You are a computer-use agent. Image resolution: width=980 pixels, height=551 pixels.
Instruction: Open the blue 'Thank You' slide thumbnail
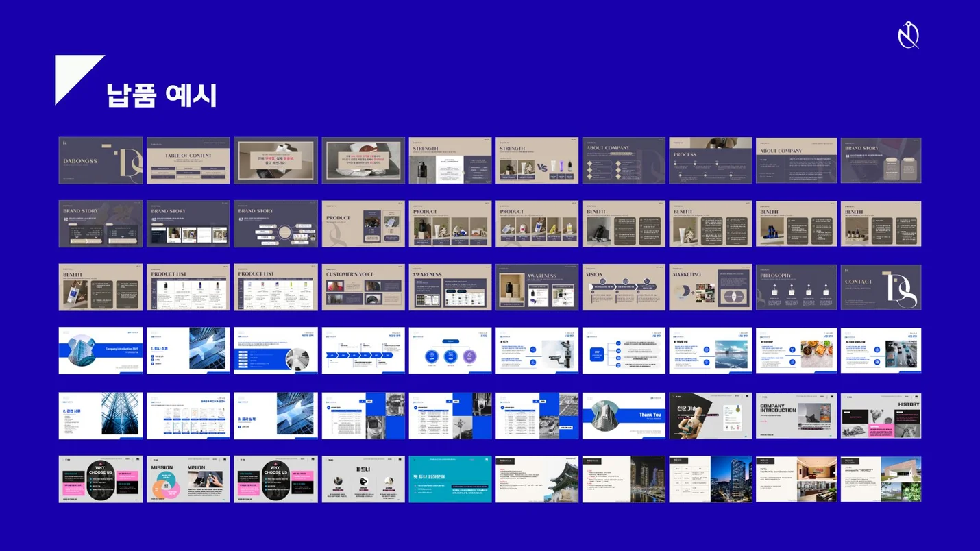623,416
